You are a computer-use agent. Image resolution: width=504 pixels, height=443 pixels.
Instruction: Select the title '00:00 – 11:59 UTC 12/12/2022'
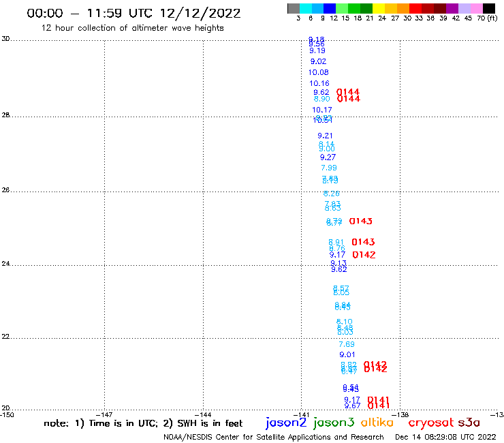133,13
